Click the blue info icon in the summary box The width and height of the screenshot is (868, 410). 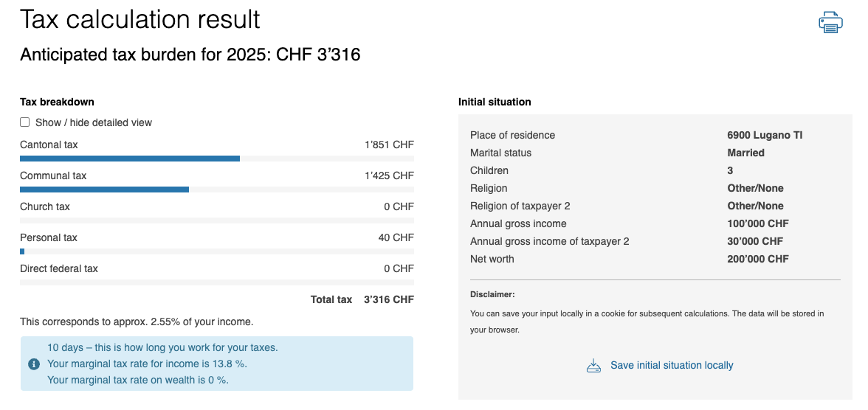point(33,364)
